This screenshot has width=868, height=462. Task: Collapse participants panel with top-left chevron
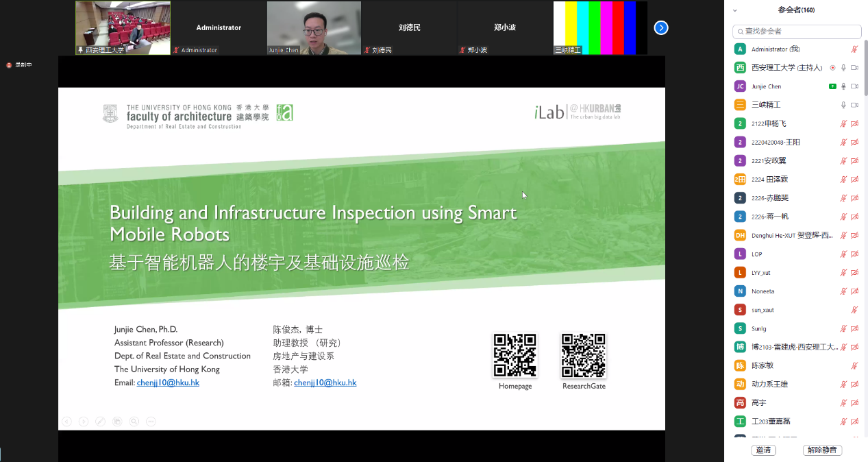coord(735,10)
